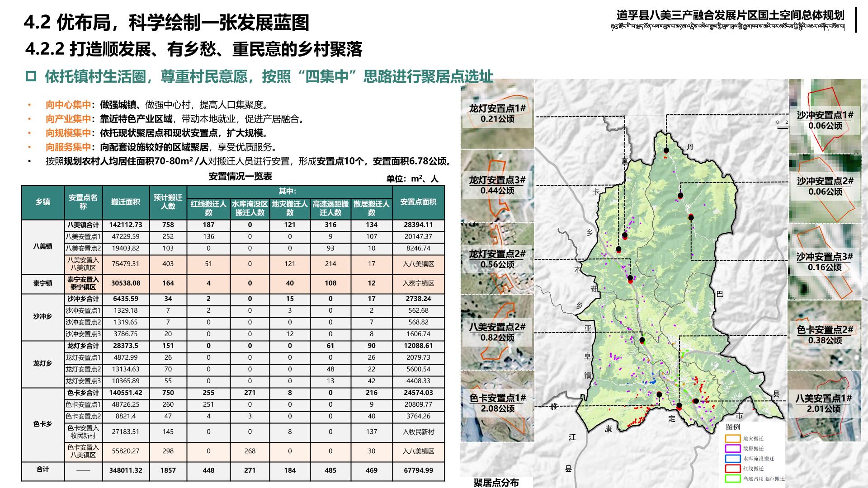Click the 龙灯乡 township cell
This screenshot has width=868, height=488.
(x=43, y=364)
